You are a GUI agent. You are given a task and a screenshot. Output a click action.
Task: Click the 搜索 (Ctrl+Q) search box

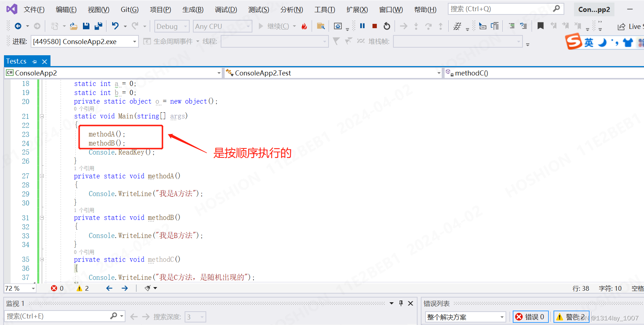(506, 9)
